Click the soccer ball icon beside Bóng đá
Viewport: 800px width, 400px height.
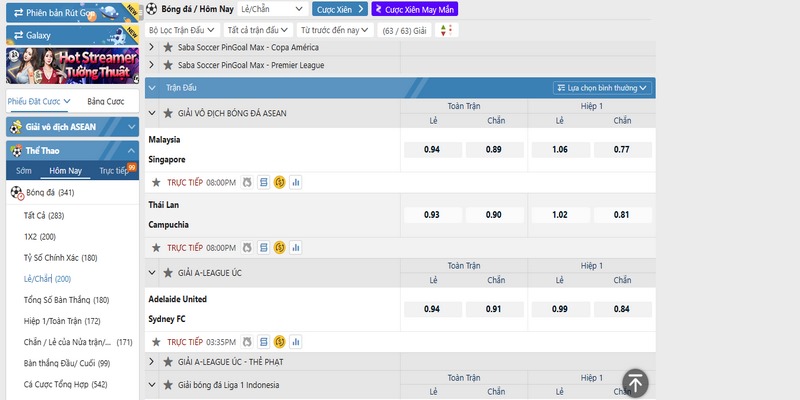(x=16, y=192)
